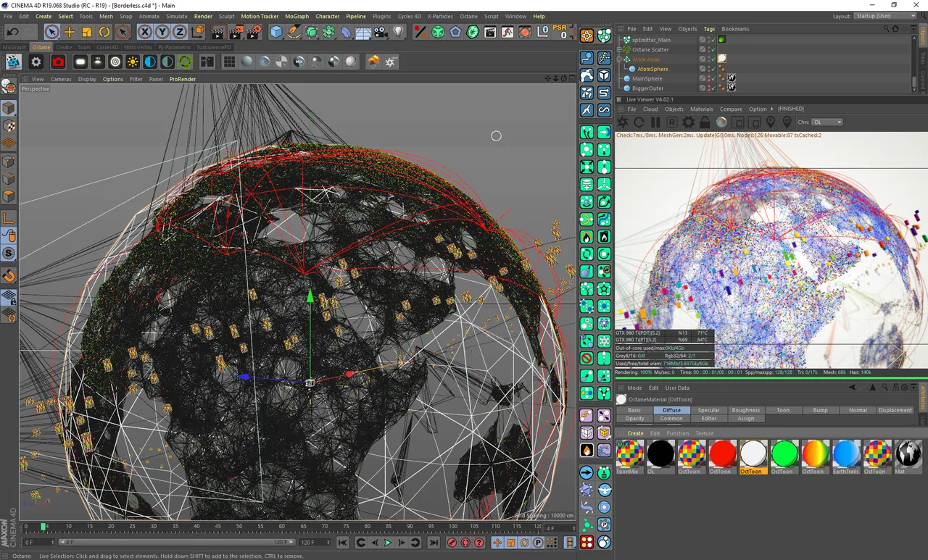Click the Roughness material button

pyautogui.click(x=746, y=410)
